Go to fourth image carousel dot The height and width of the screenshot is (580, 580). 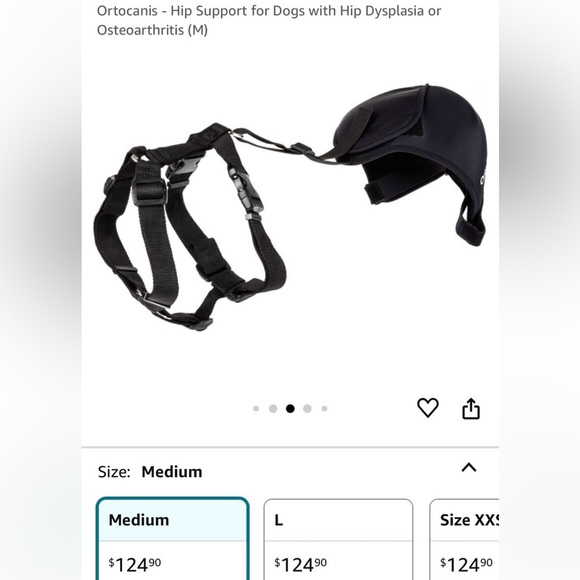point(307,408)
